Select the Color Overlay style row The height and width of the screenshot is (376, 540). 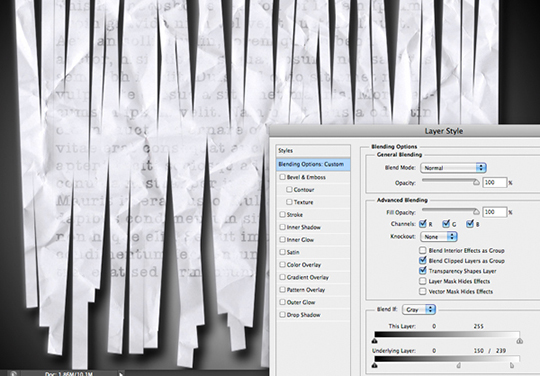[x=313, y=264]
